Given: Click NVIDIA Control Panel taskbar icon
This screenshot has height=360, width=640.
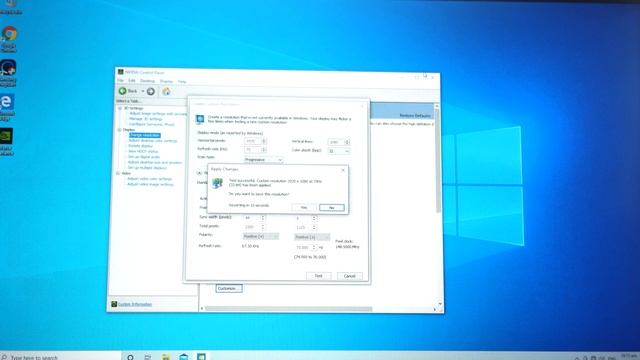Looking at the screenshot, I should point(201,357).
